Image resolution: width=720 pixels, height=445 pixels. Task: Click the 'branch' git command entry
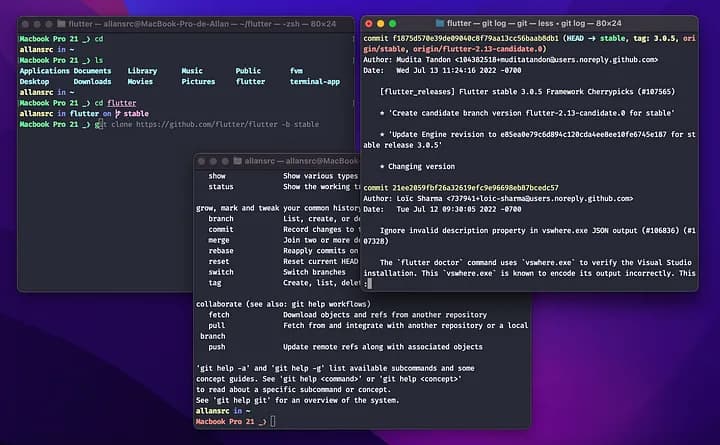click(221, 219)
